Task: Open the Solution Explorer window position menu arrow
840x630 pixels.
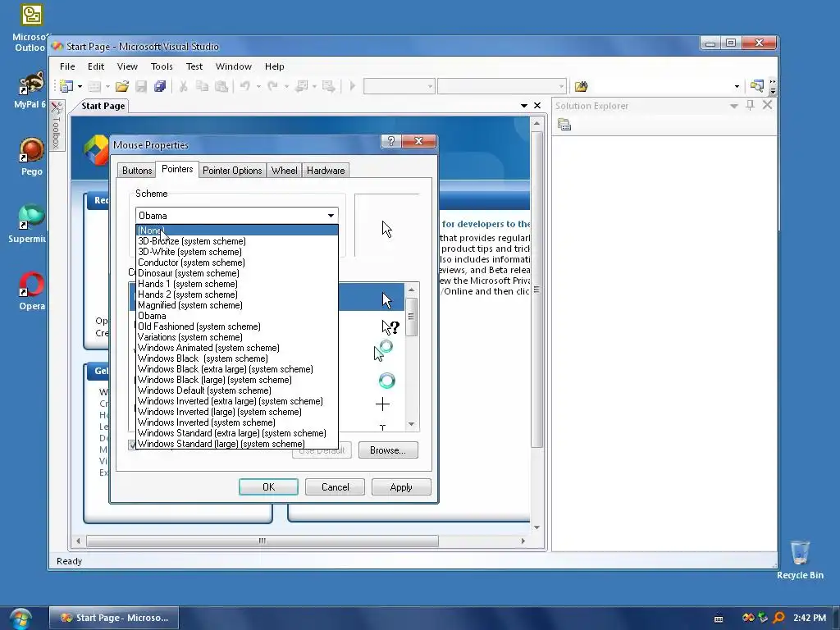Action: pyautogui.click(x=734, y=106)
